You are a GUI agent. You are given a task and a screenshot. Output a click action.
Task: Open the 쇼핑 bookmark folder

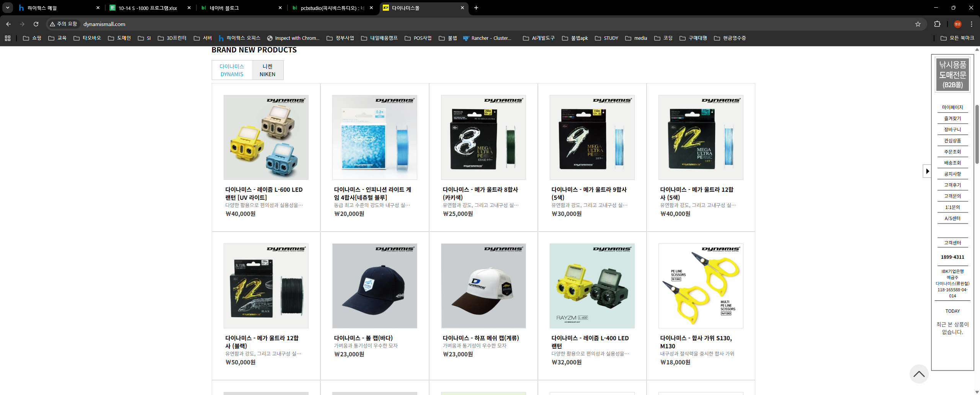coord(32,38)
